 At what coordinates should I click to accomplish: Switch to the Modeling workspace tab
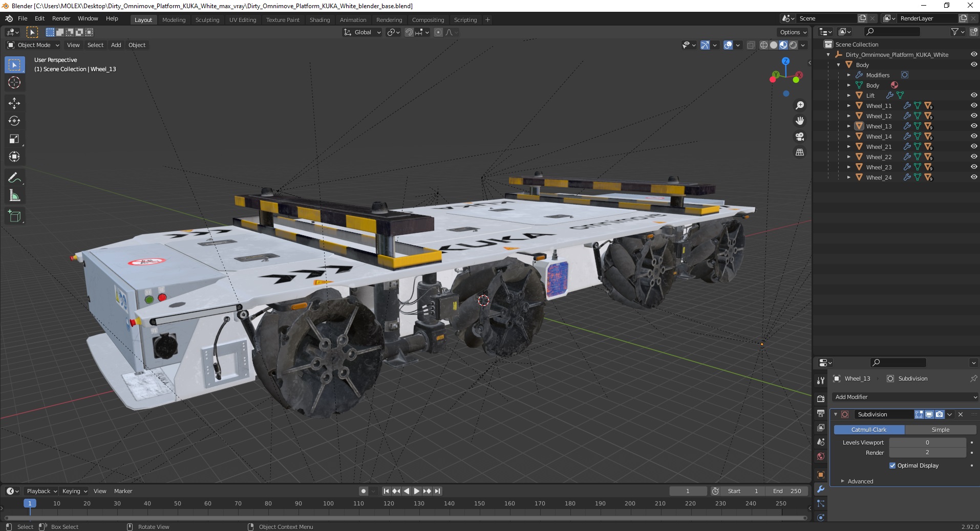coord(174,20)
